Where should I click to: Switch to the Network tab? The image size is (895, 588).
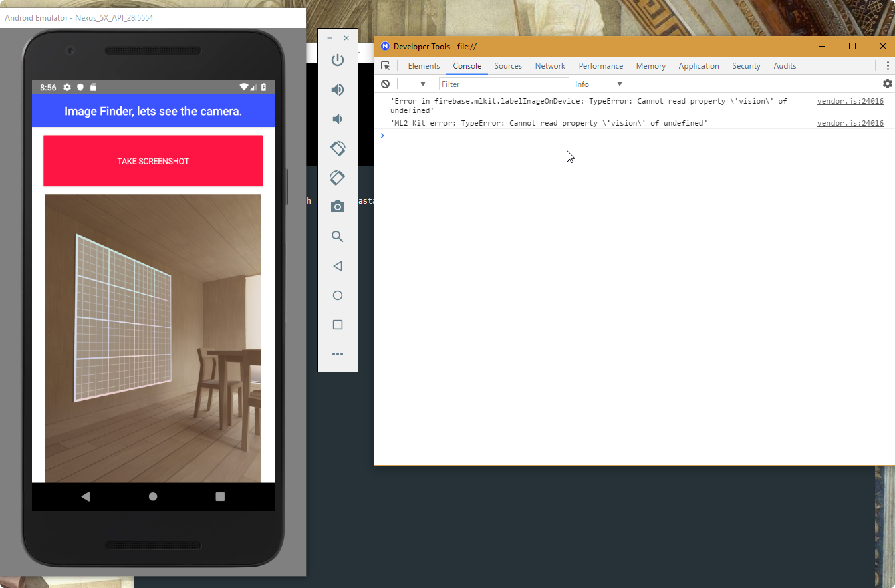(x=549, y=65)
